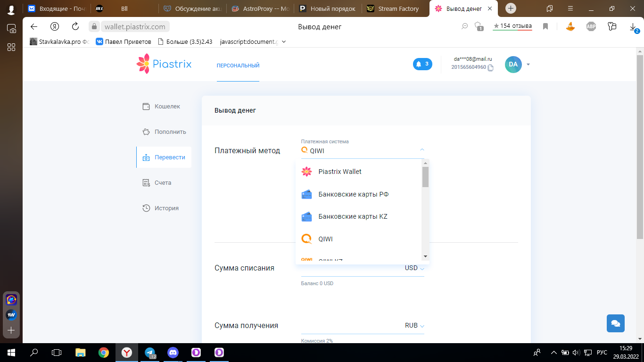Image resolution: width=644 pixels, height=362 pixels.
Task: Open Discord from the taskbar
Action: (173, 352)
